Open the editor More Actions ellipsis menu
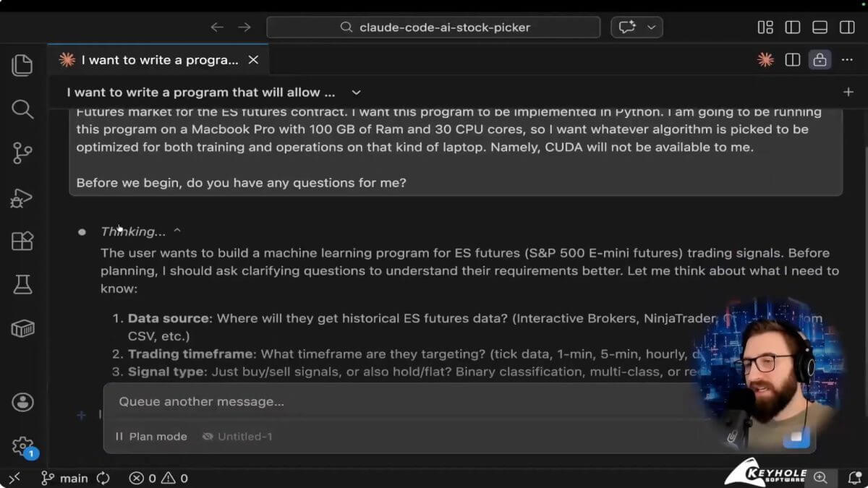Viewport: 868px width, 488px height. tap(847, 60)
